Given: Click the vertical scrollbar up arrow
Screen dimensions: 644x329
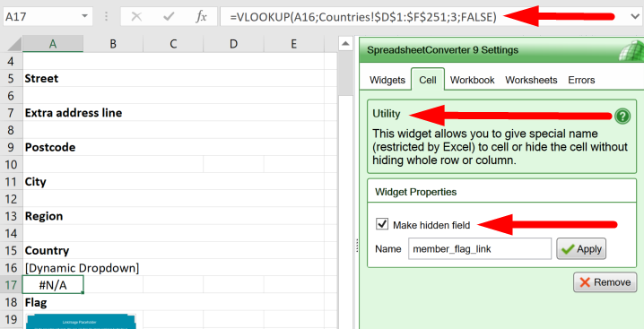Looking at the screenshot, I should [345, 43].
